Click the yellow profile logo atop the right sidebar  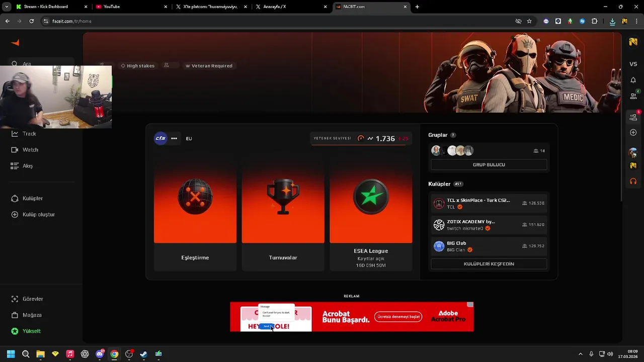633,42
